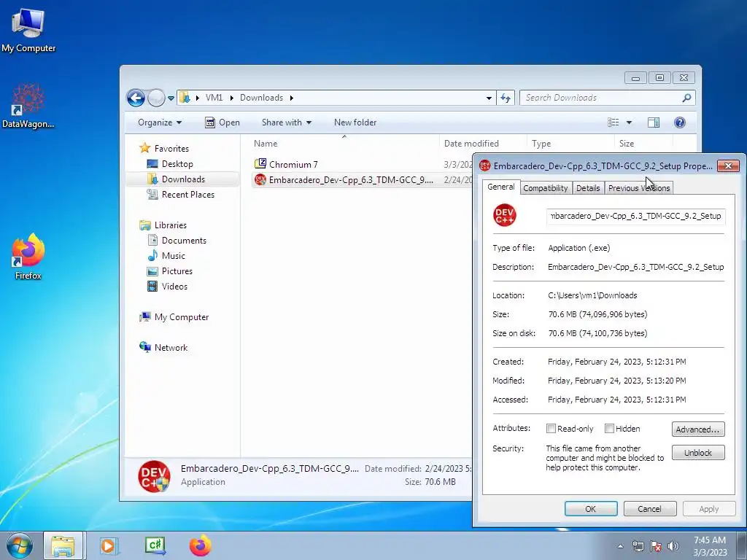The image size is (747, 560).
Task: Open the C# application taskbar icon
Action: pyautogui.click(x=155, y=545)
